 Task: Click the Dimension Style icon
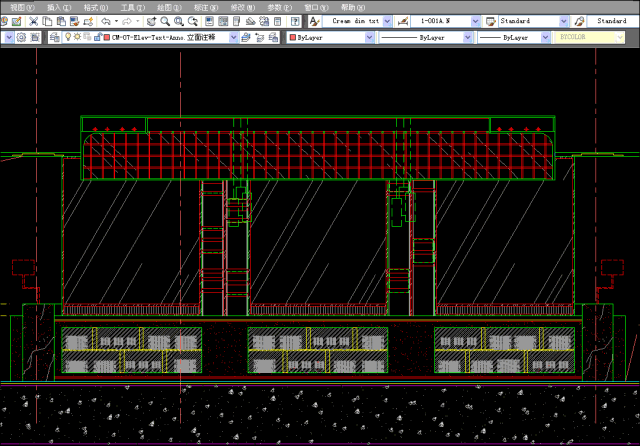(x=403, y=21)
